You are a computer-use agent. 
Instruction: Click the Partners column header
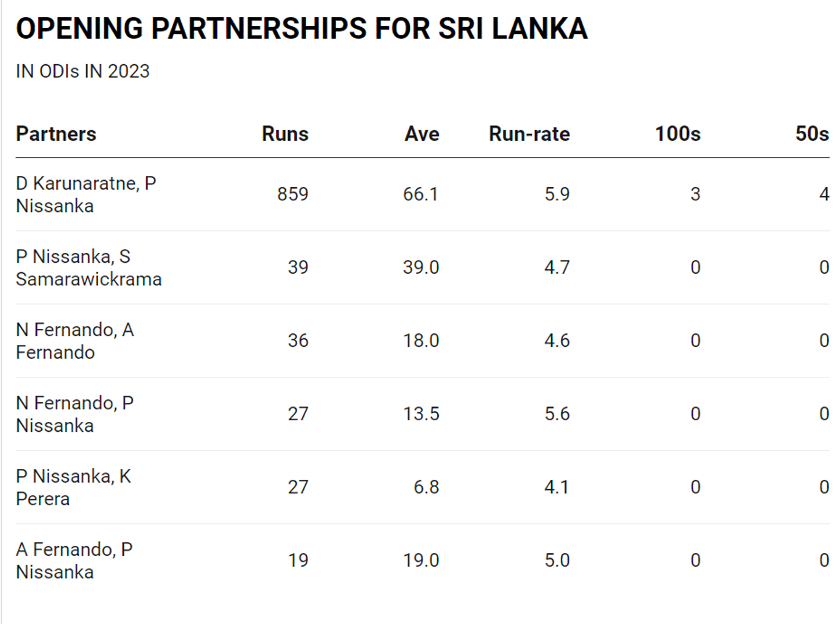point(56,134)
